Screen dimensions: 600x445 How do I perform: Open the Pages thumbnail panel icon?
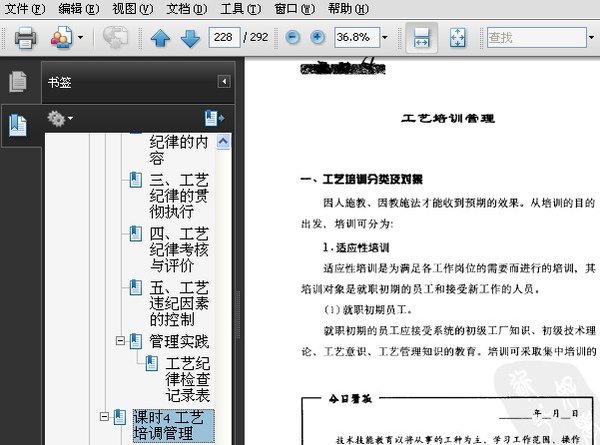point(18,82)
